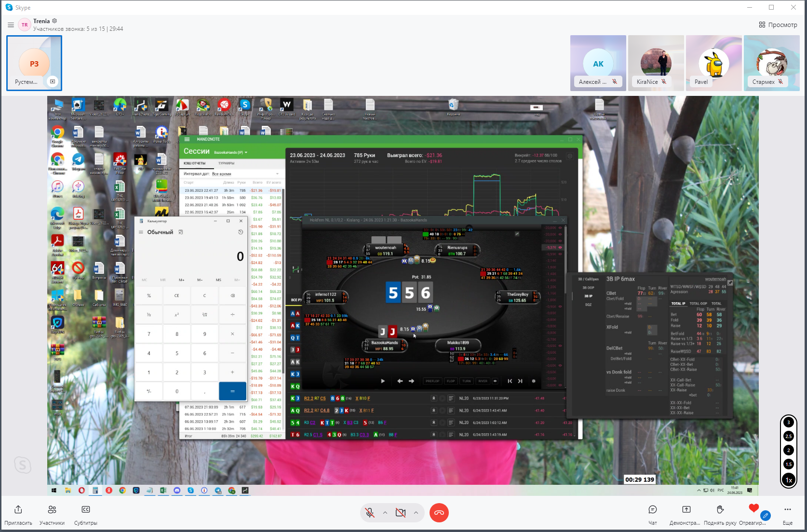Open Hand2Note graph settings gear
This screenshot has height=532, width=807.
[569, 156]
